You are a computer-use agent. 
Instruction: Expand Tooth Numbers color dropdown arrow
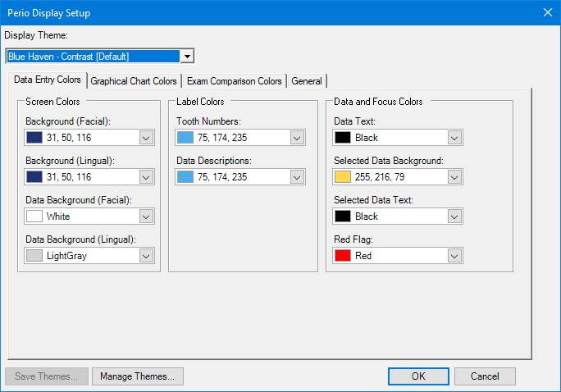pyautogui.click(x=297, y=138)
